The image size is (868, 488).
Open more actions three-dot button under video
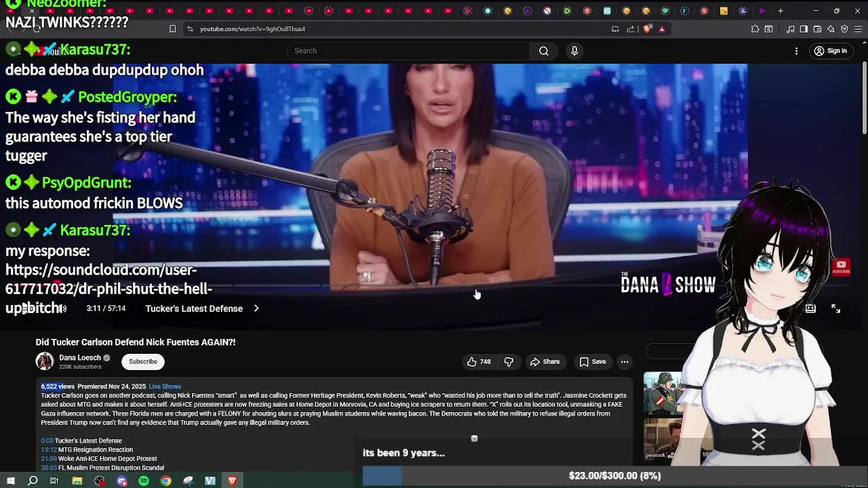(625, 362)
